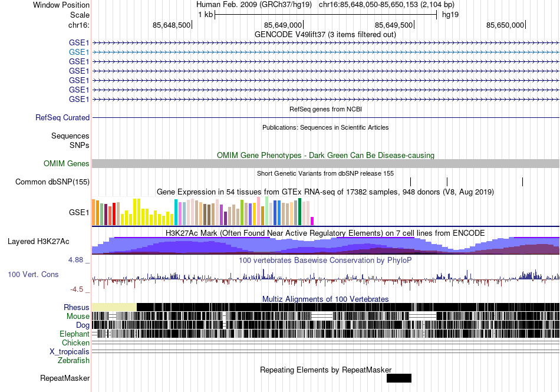The width and height of the screenshot is (560, 392).
Task: Click the 4.88 upper axis value
Action: click(x=75, y=260)
